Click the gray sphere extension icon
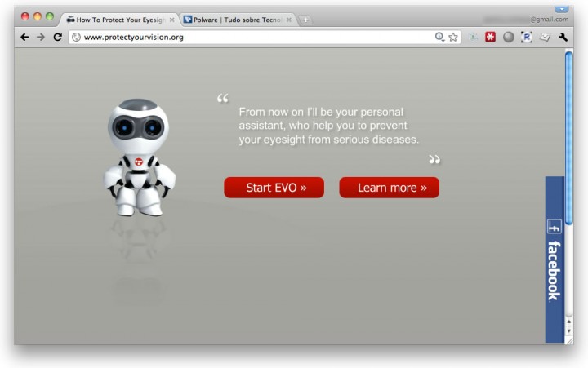The image size is (588, 368). pyautogui.click(x=508, y=37)
